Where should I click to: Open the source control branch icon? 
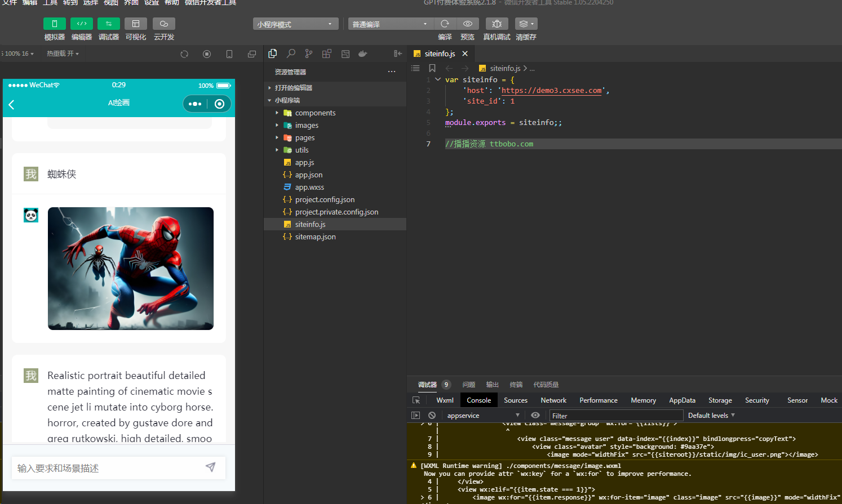[309, 53]
